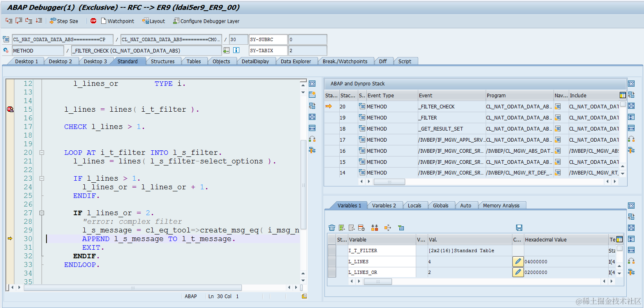The width and height of the screenshot is (644, 308).
Task: Select the L_LINES_OR row selector
Action: click(x=331, y=272)
